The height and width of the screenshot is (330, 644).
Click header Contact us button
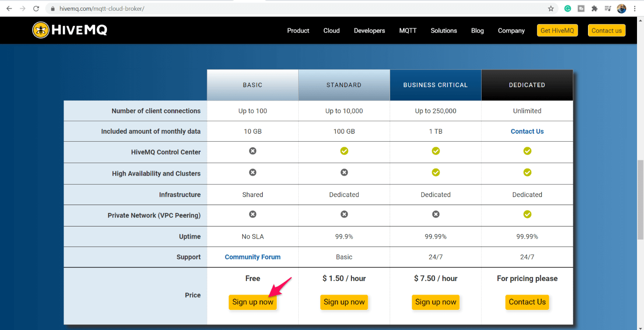click(607, 30)
